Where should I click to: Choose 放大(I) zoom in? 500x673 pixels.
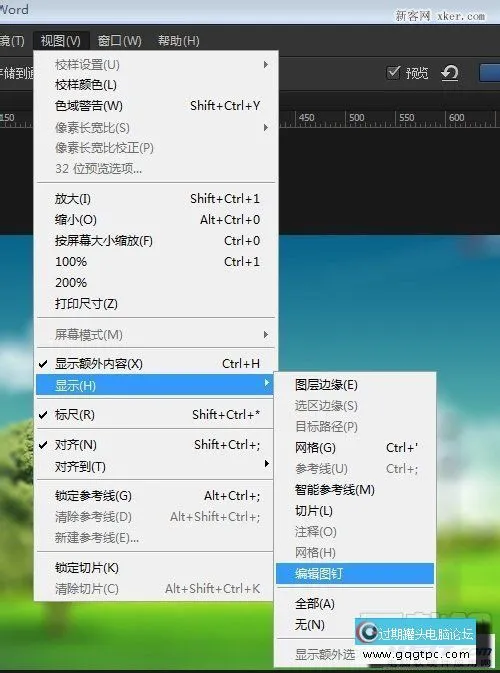(155, 199)
